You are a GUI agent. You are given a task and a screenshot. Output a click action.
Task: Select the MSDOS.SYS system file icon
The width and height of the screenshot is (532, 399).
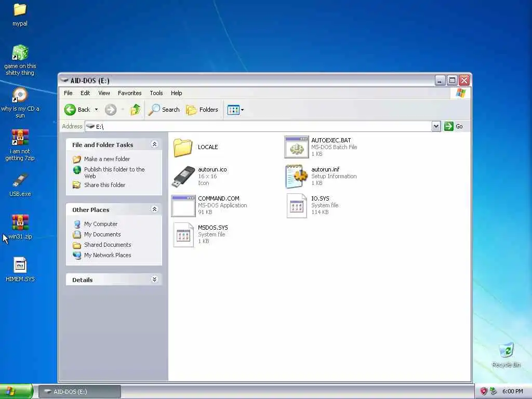[183, 235]
